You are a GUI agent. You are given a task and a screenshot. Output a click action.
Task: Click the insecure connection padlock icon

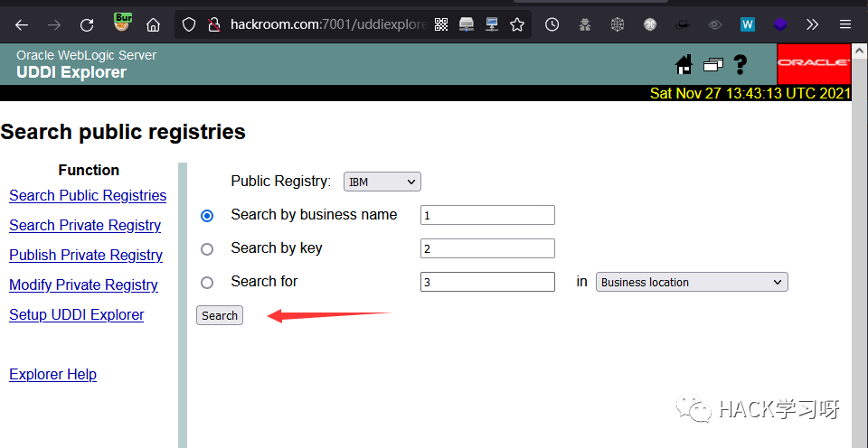coord(213,24)
